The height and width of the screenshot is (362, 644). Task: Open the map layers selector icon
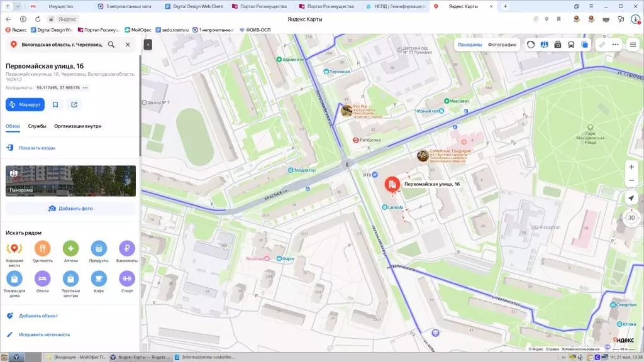[x=584, y=45]
